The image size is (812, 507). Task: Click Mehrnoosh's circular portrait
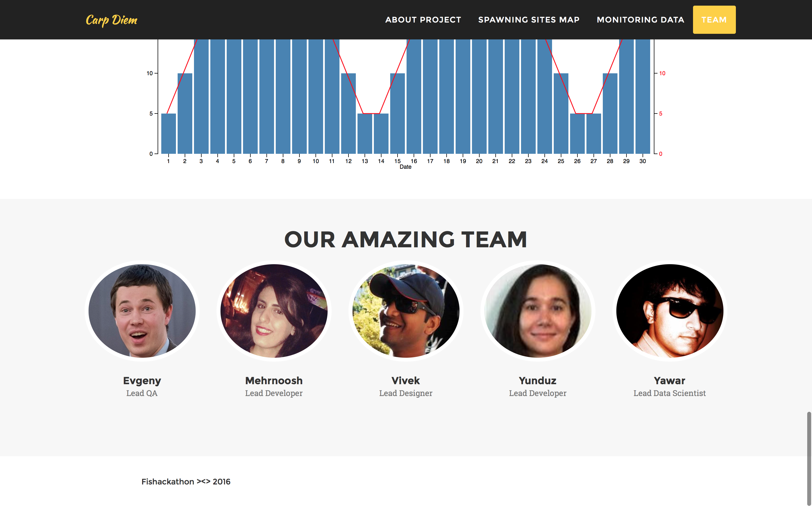click(274, 310)
